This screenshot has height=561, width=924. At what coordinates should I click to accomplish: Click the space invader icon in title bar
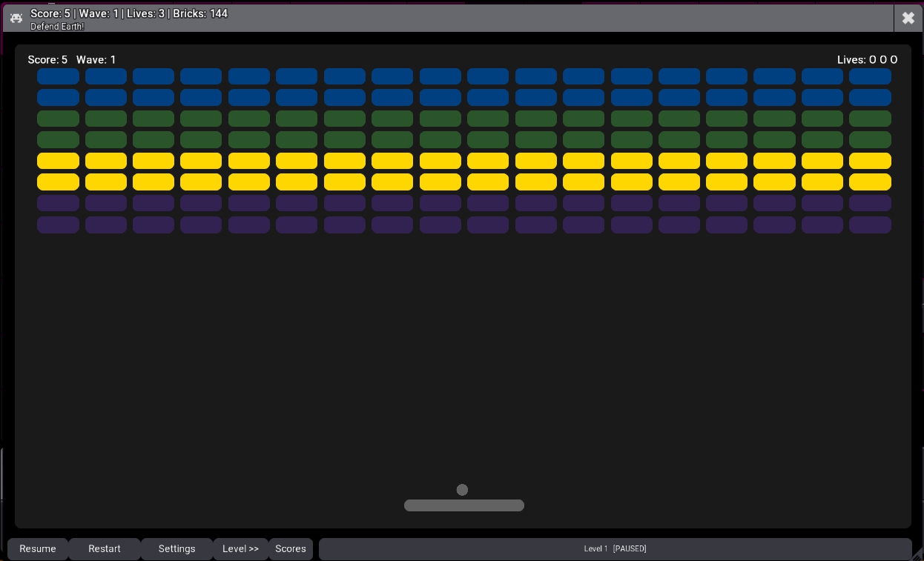[16, 19]
